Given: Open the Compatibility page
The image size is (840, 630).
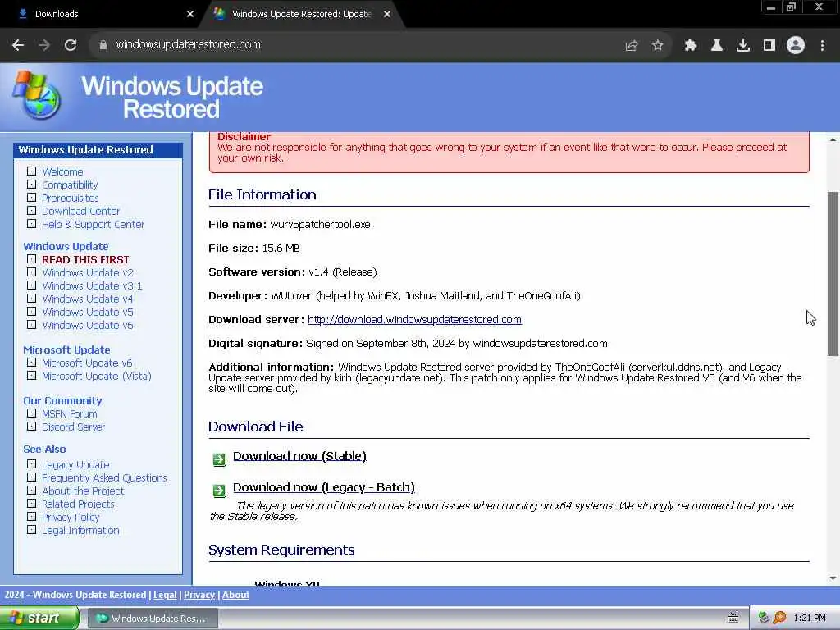Looking at the screenshot, I should click(x=70, y=185).
